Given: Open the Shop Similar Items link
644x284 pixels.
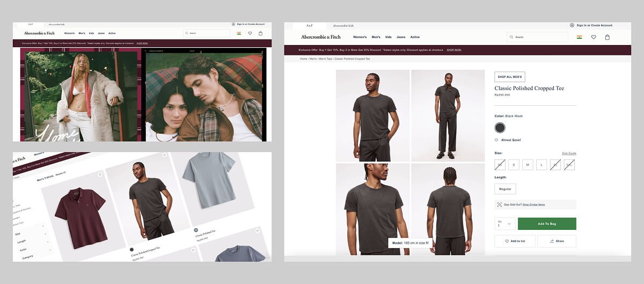Looking at the screenshot, I should point(533,205).
